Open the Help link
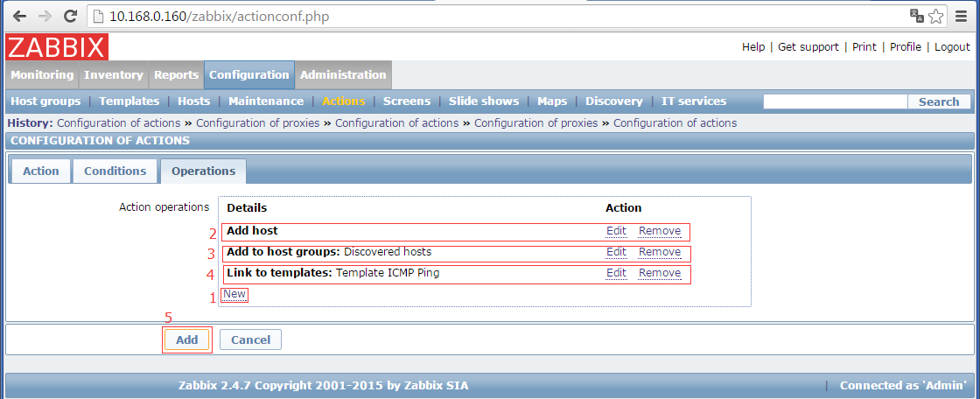Image resolution: width=980 pixels, height=399 pixels. click(753, 47)
